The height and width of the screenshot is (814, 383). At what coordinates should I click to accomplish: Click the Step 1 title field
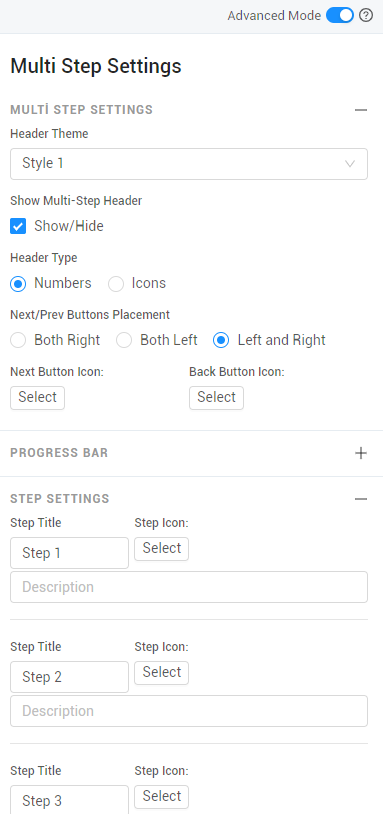70,553
